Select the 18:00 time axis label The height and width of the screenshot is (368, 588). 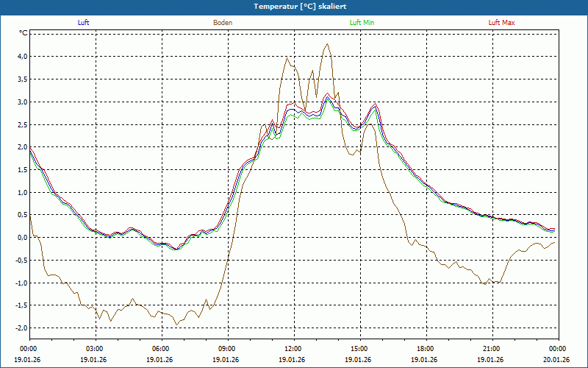pyautogui.click(x=426, y=349)
